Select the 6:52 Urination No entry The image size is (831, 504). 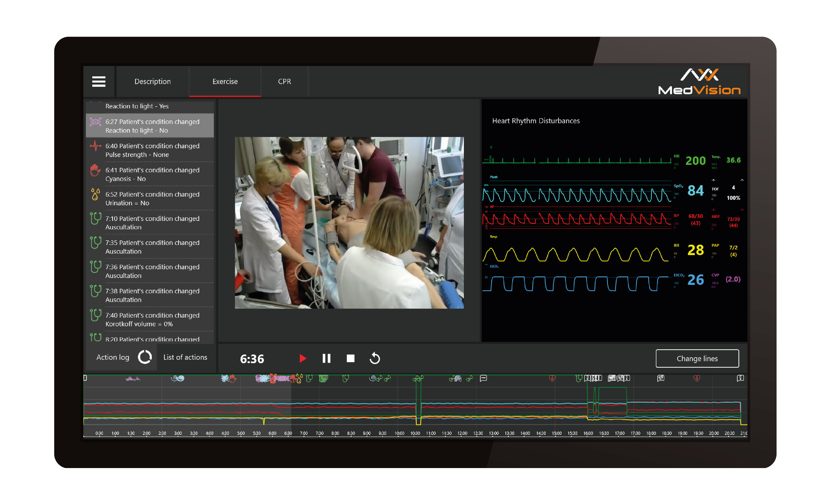(152, 199)
